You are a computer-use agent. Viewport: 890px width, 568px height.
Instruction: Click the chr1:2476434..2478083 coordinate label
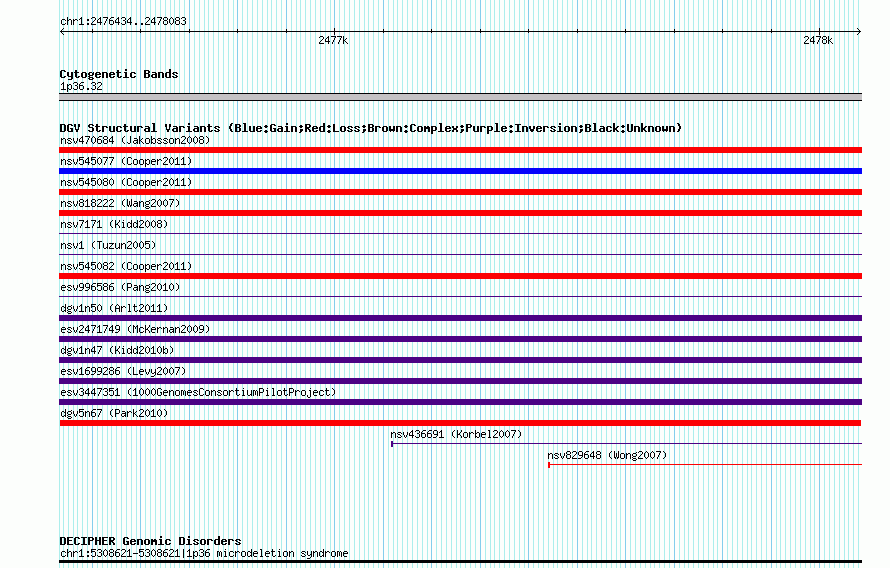tap(123, 21)
